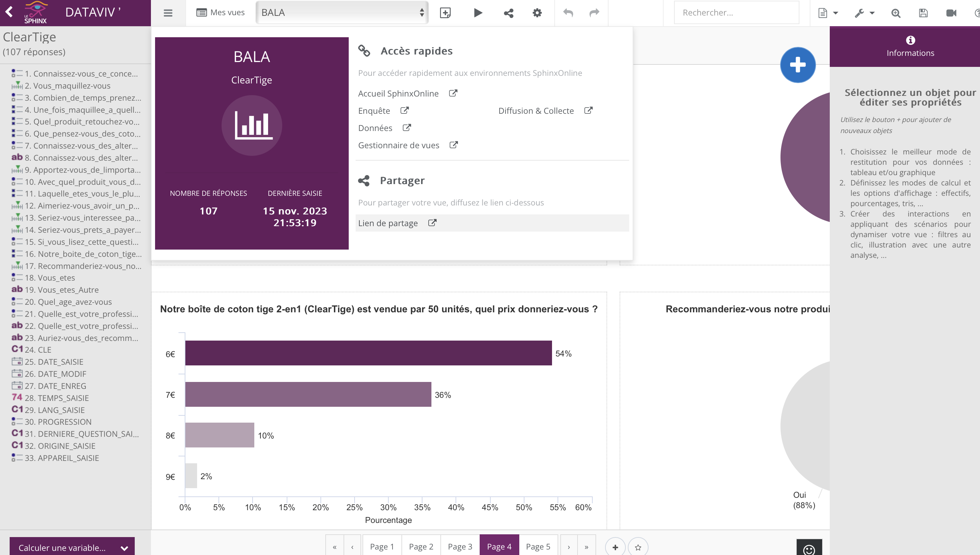This screenshot has width=980, height=555.
Task: Focus the Rechercher search field
Action: pyautogui.click(x=736, y=12)
